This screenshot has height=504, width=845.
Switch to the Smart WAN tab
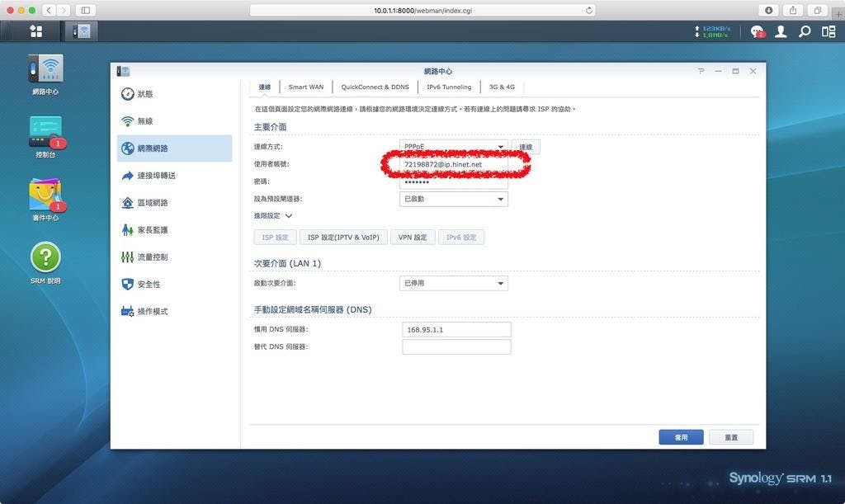point(305,87)
